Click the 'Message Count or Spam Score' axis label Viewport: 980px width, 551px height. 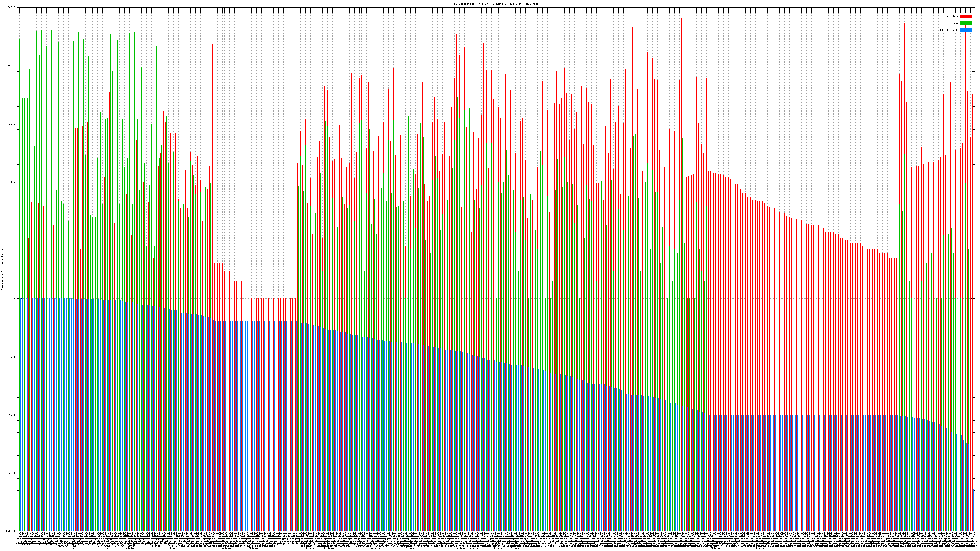click(x=2, y=270)
